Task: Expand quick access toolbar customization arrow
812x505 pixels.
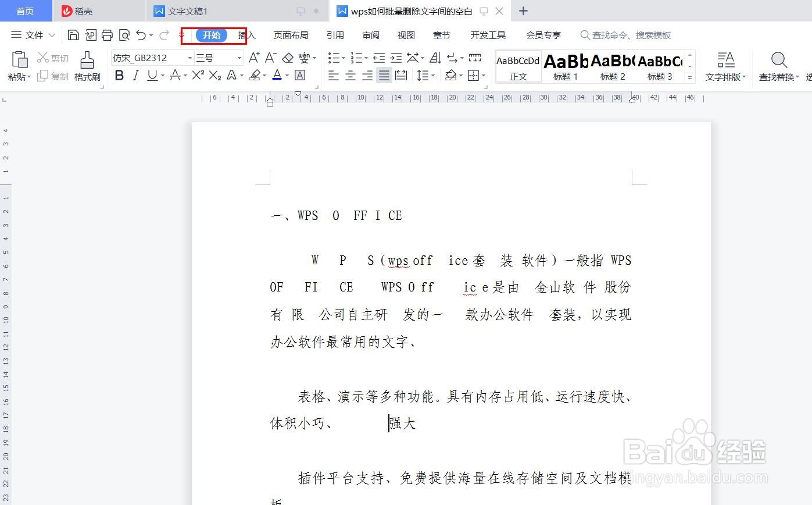Action: pos(181,35)
